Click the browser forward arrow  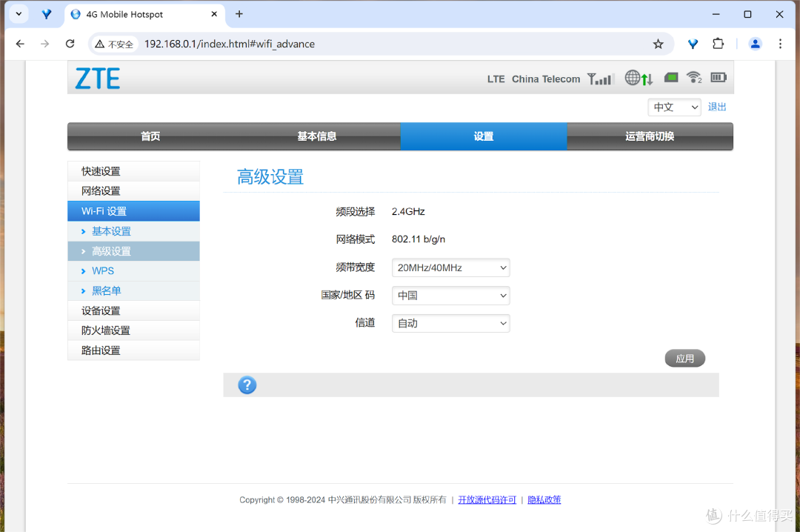pos(45,44)
